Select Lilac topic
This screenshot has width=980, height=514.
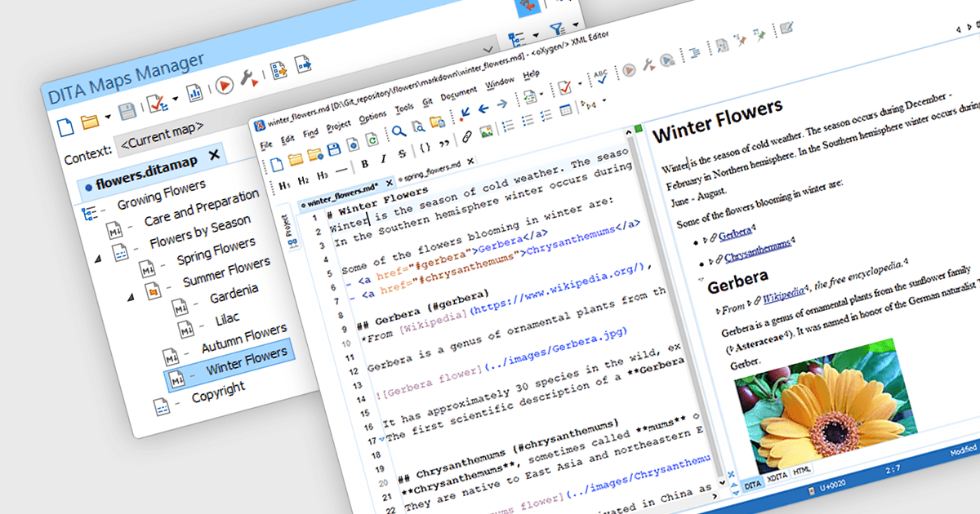(x=227, y=318)
